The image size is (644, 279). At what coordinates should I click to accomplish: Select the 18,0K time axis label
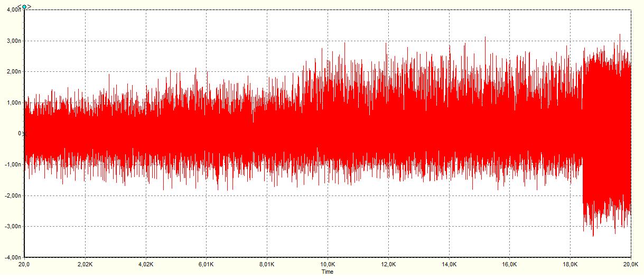(x=570, y=264)
